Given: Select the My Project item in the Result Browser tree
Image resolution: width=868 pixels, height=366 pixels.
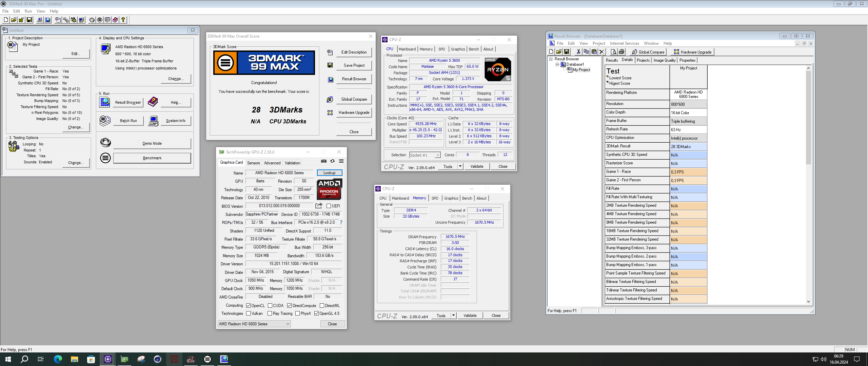Looking at the screenshot, I should point(581,70).
